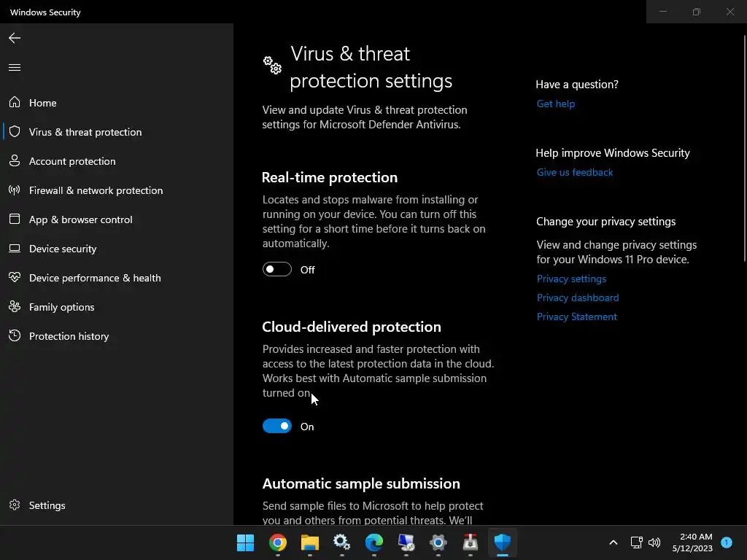Click the Automatic sample submission heading

(361, 483)
